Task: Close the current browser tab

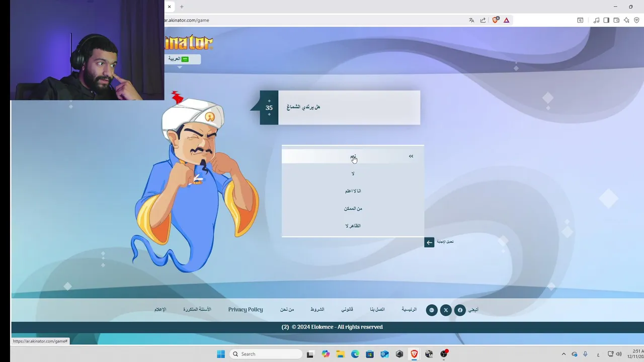Action: [170, 7]
